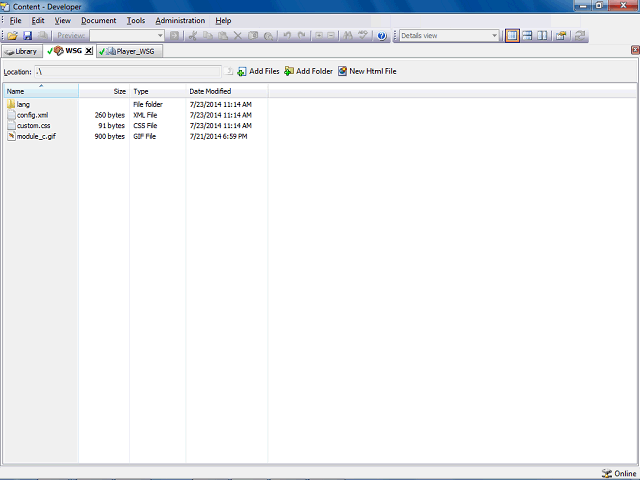Click the 7/21/2014 6:59 PM date cell
Viewport: 640px width, 480px height.
pyautogui.click(x=218, y=136)
